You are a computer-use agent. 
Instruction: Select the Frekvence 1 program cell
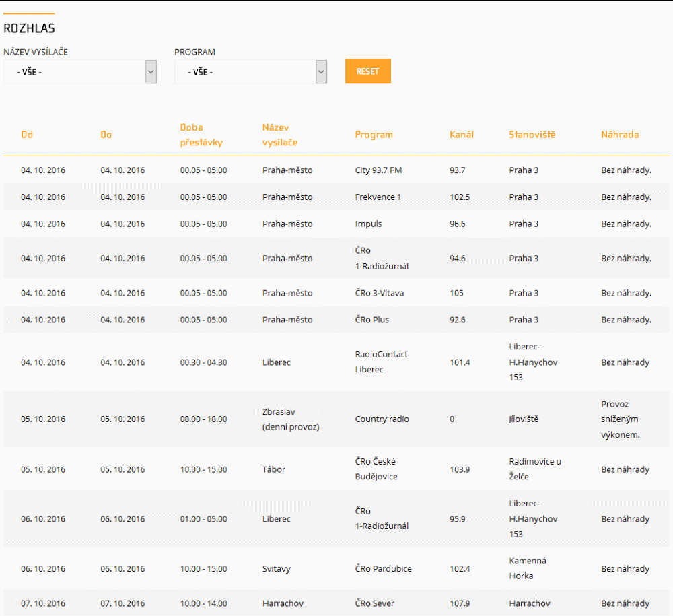click(378, 197)
